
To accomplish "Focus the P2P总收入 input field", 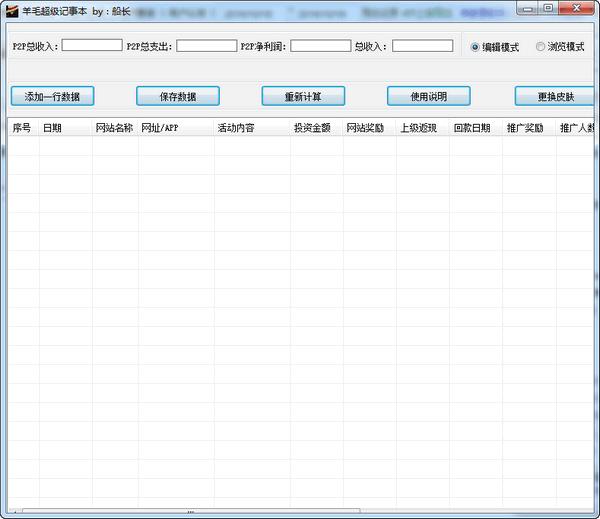I will (x=92, y=46).
